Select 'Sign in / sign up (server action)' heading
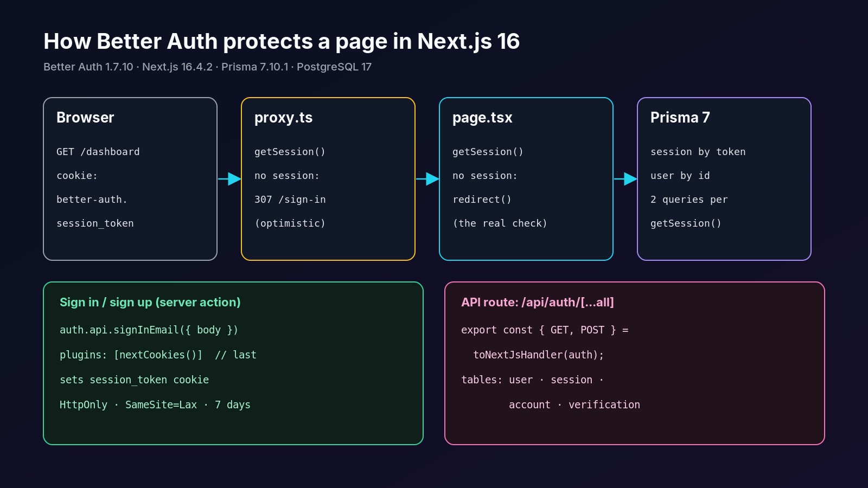Image resolution: width=868 pixels, height=488 pixels. pos(150,303)
